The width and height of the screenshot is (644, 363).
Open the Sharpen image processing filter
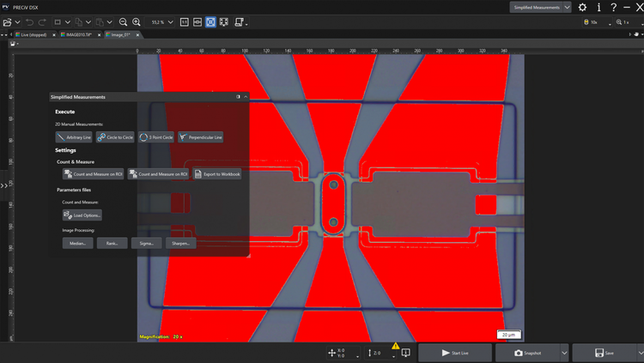[x=181, y=243]
